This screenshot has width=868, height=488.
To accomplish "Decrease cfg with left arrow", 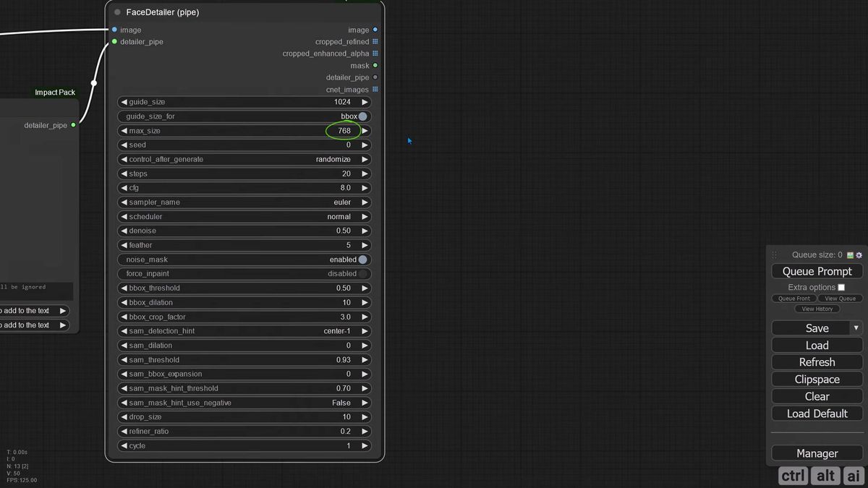I will point(124,188).
